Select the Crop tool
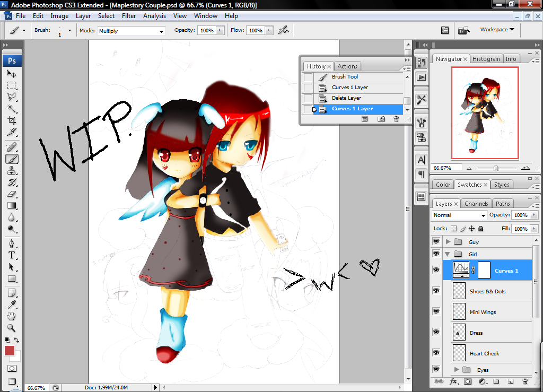The height and width of the screenshot is (392, 543). [12, 120]
